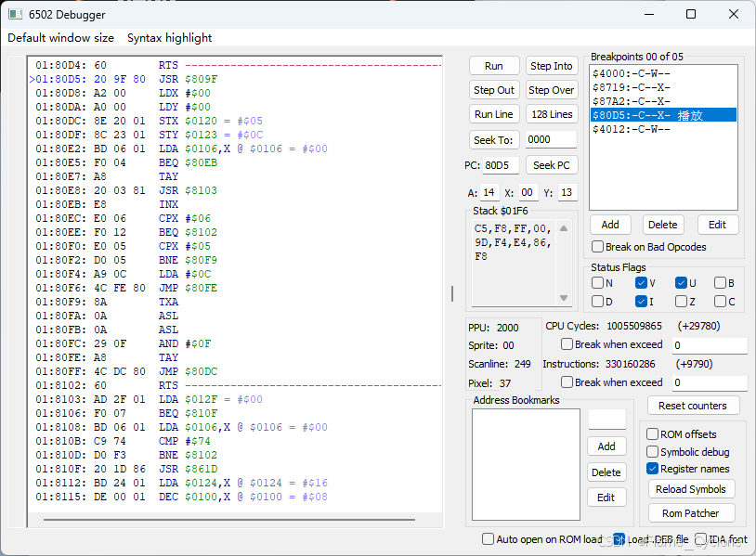Click the Run Line button
Screen dimensions: 756x556
(x=494, y=114)
